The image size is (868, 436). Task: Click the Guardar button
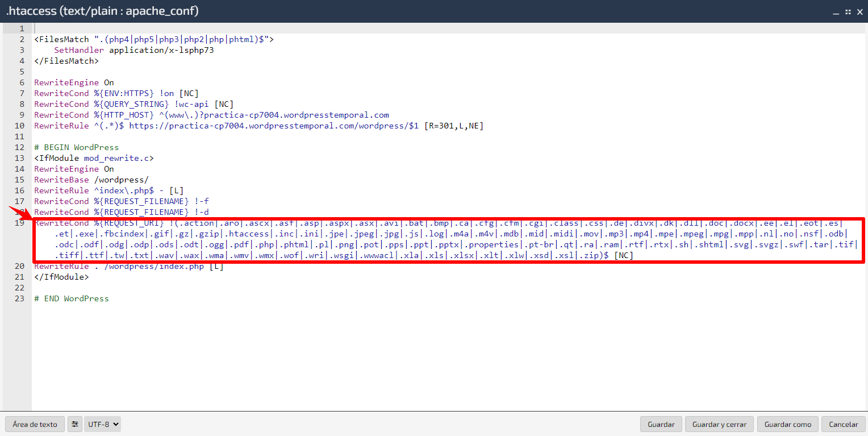[661, 424]
